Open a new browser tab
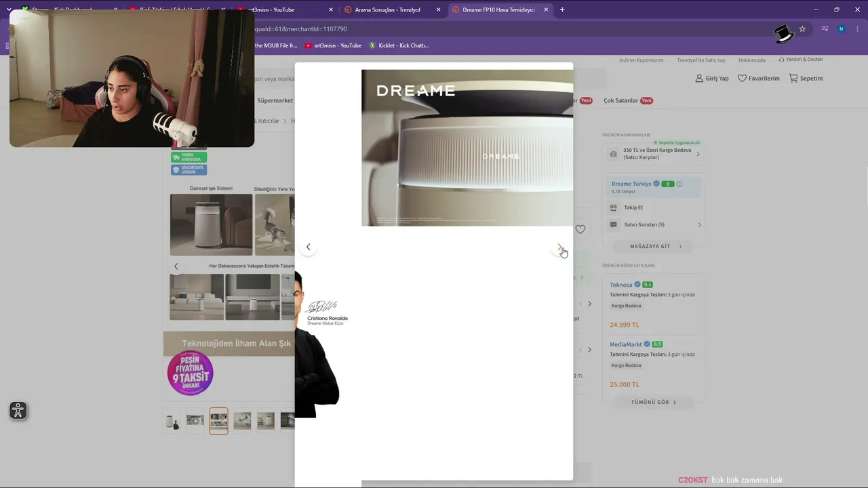Image resolution: width=868 pixels, height=488 pixels. click(562, 9)
